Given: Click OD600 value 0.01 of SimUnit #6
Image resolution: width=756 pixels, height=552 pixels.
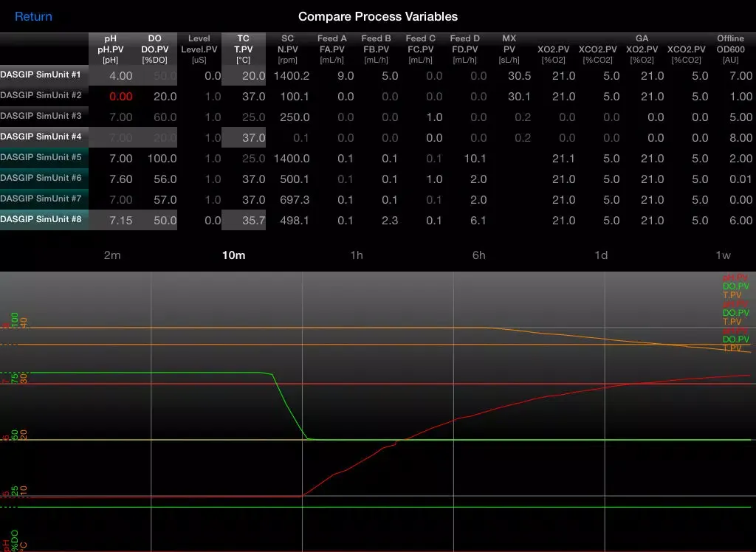Looking at the screenshot, I should coord(741,179).
